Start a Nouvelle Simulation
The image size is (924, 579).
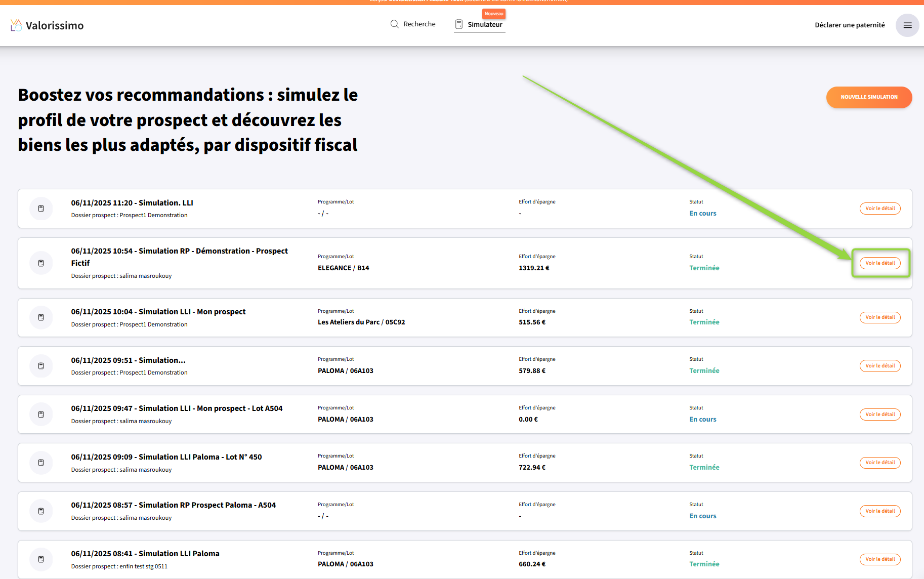point(869,97)
